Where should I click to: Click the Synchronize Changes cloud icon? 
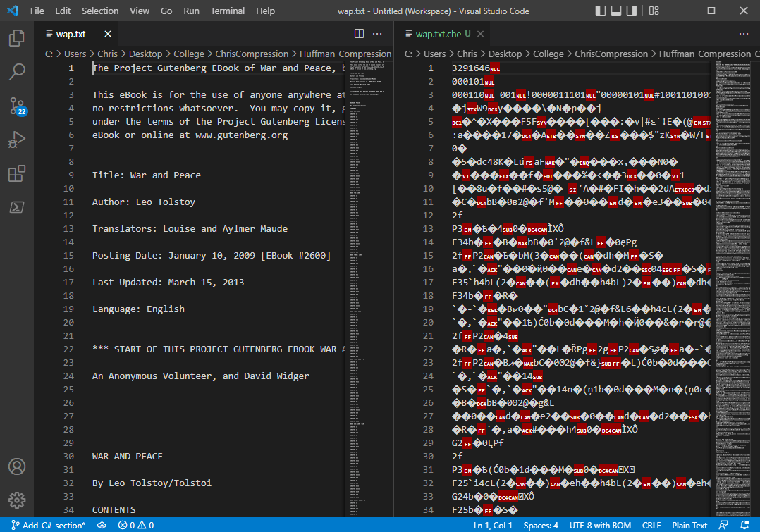coord(102,525)
